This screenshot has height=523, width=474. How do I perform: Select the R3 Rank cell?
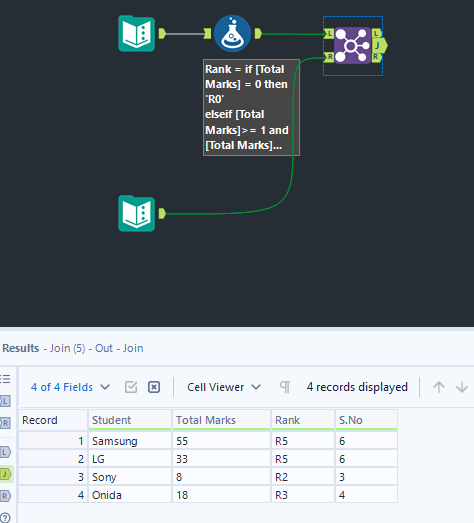click(x=303, y=495)
